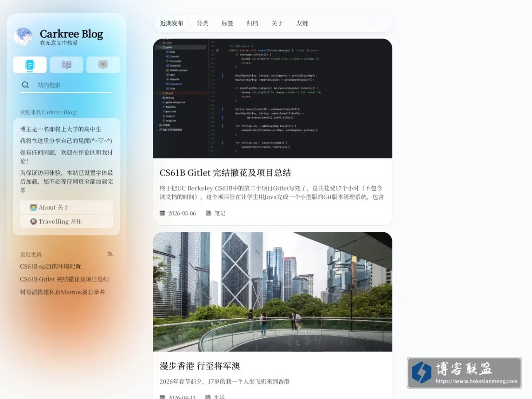Select the document sidebar tab icon
This screenshot has width=532, height=399.
30,65
